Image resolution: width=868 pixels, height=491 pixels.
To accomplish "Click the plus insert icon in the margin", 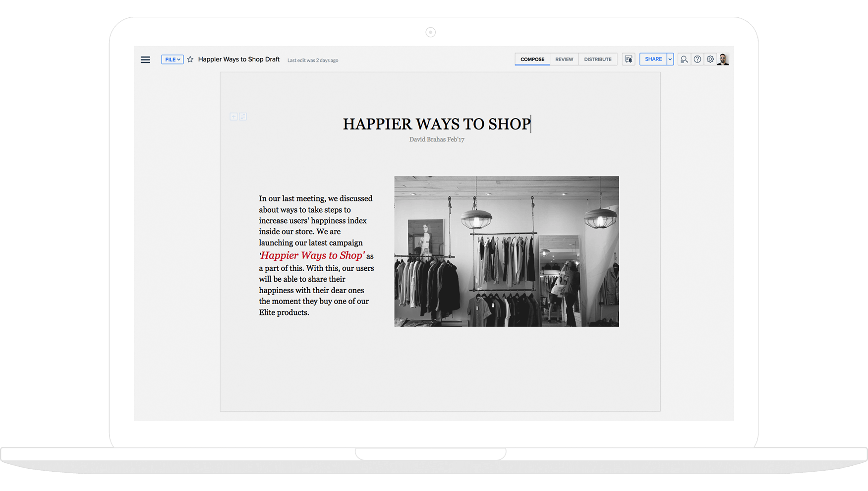I will pyautogui.click(x=233, y=117).
